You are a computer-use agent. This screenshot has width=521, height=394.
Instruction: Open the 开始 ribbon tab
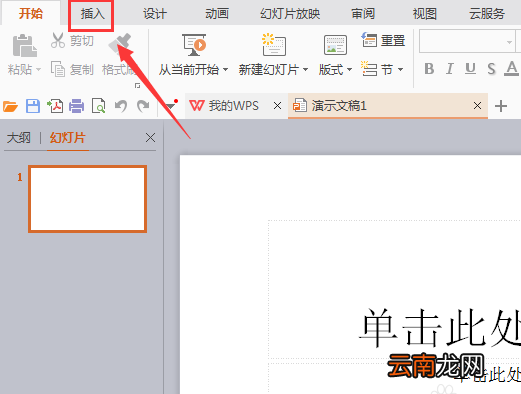[x=31, y=14]
